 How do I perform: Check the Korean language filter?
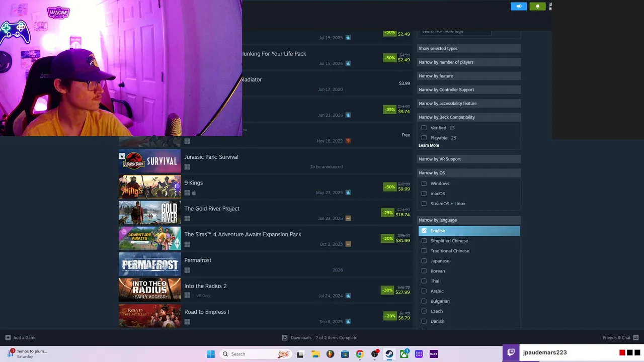pos(424,271)
